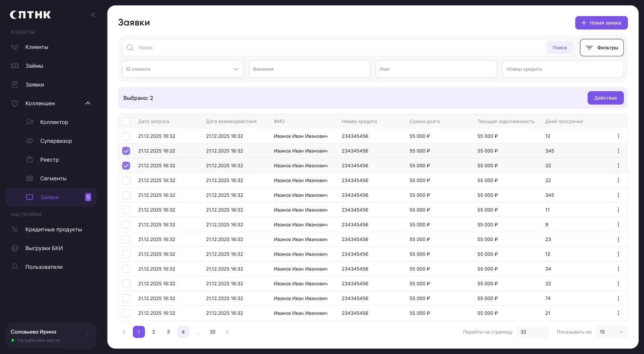Viewport: 644px width, 354px height.
Task: Go to page 2 in pagination
Action: [153, 332]
